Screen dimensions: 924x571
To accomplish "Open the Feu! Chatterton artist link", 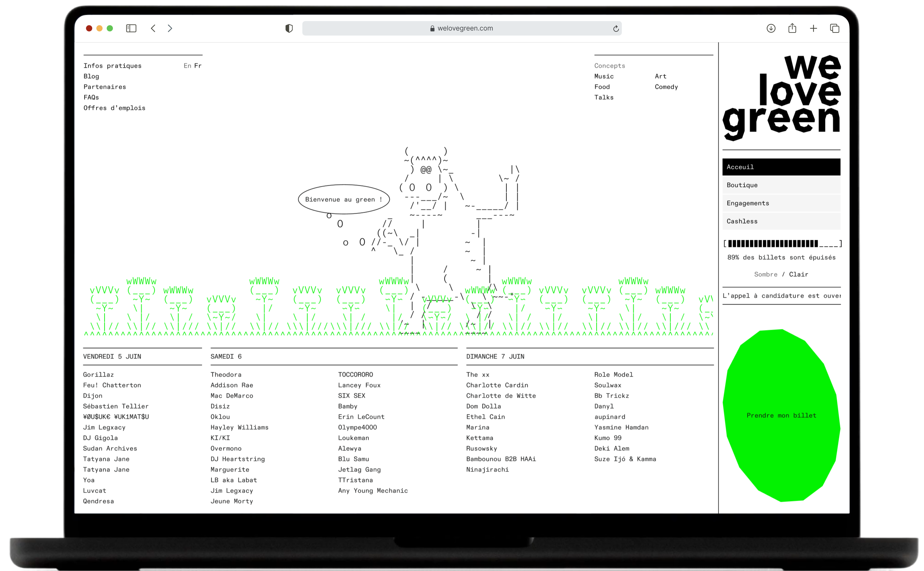I will pyautogui.click(x=112, y=385).
